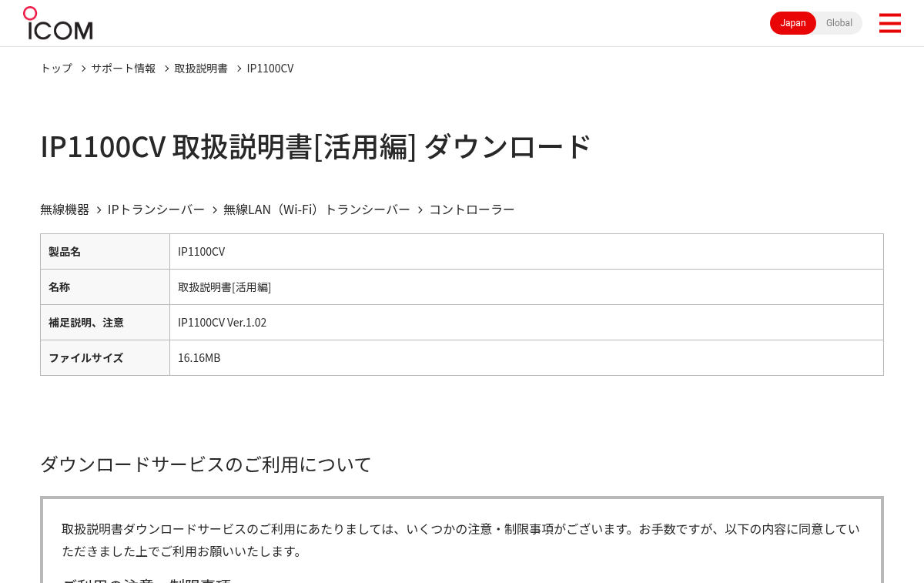Click the 名称 table header cell
924x583 pixels.
(105, 287)
